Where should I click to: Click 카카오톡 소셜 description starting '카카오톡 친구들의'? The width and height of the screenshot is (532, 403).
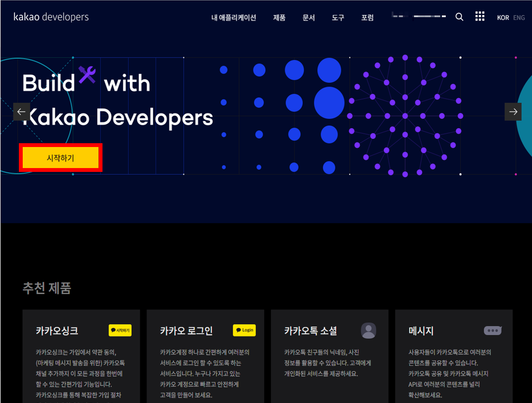328,363
